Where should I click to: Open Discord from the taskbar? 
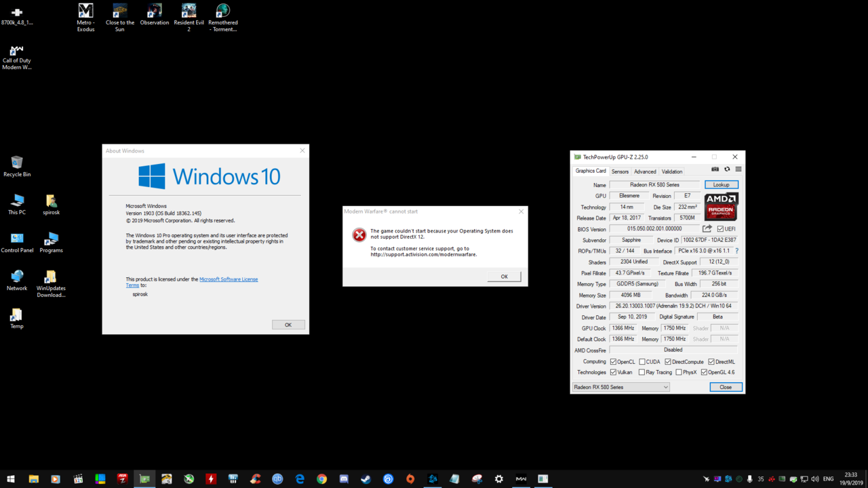(x=344, y=479)
